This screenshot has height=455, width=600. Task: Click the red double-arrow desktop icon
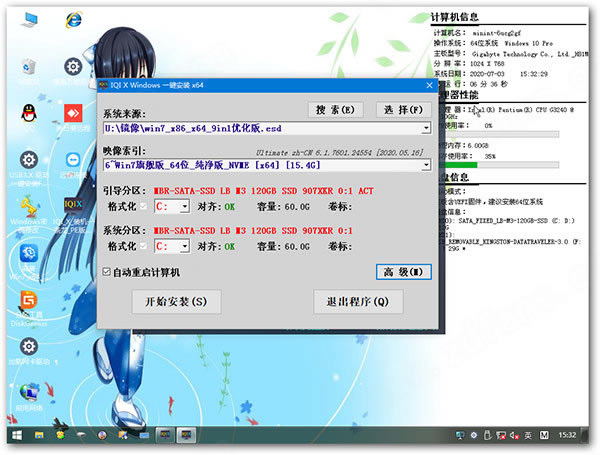coord(72,112)
